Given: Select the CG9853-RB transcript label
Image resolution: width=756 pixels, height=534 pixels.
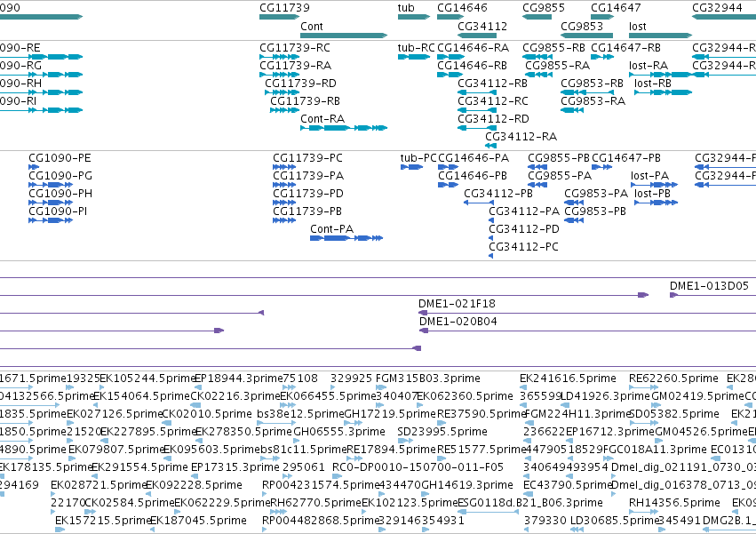Looking at the screenshot, I should pyautogui.click(x=592, y=84).
